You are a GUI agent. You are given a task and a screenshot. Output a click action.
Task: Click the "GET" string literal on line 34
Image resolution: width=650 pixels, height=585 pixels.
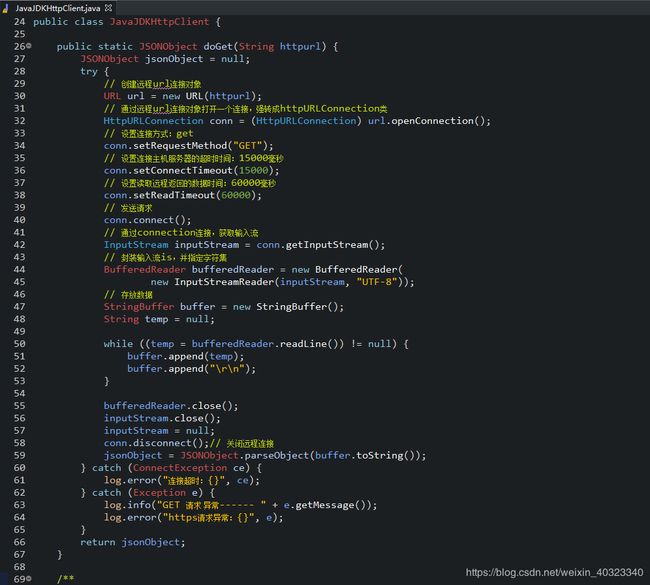(248, 146)
